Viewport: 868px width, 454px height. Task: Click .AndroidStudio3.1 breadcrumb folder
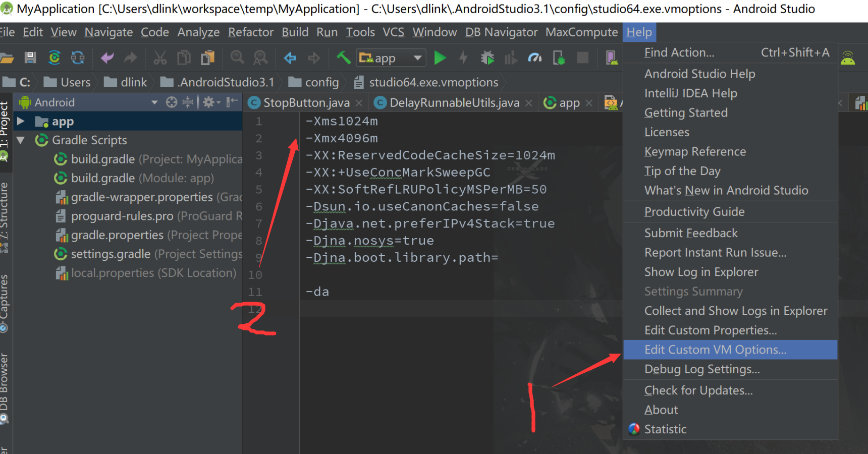tap(218, 82)
